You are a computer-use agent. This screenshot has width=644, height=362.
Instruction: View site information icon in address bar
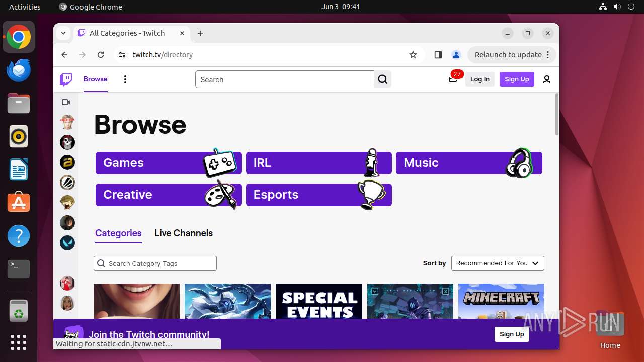122,55
